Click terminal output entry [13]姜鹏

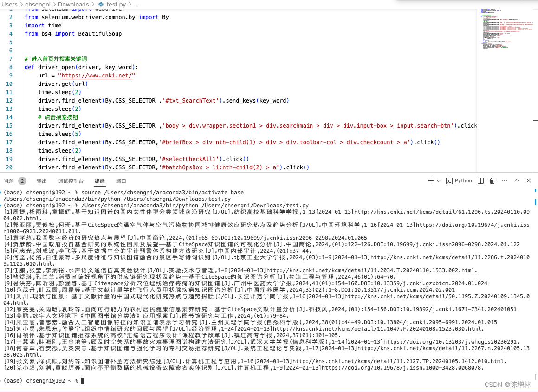146,316
